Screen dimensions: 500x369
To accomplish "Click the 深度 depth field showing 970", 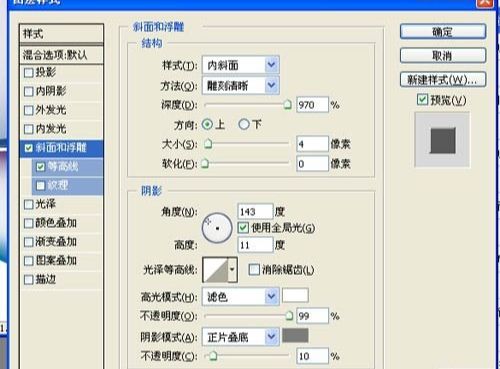I will 312,105.
